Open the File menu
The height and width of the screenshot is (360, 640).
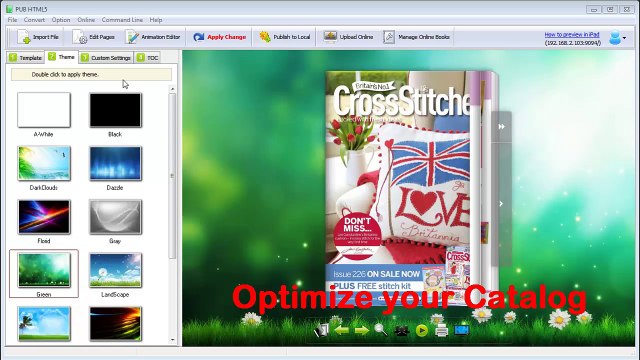12,20
